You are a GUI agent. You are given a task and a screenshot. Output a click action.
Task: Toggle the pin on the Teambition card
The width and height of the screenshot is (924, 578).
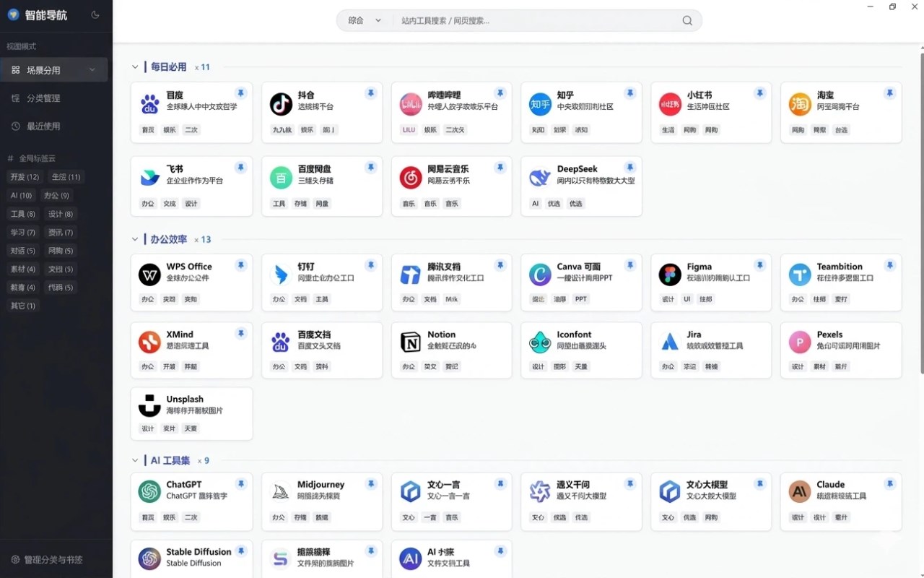point(890,265)
